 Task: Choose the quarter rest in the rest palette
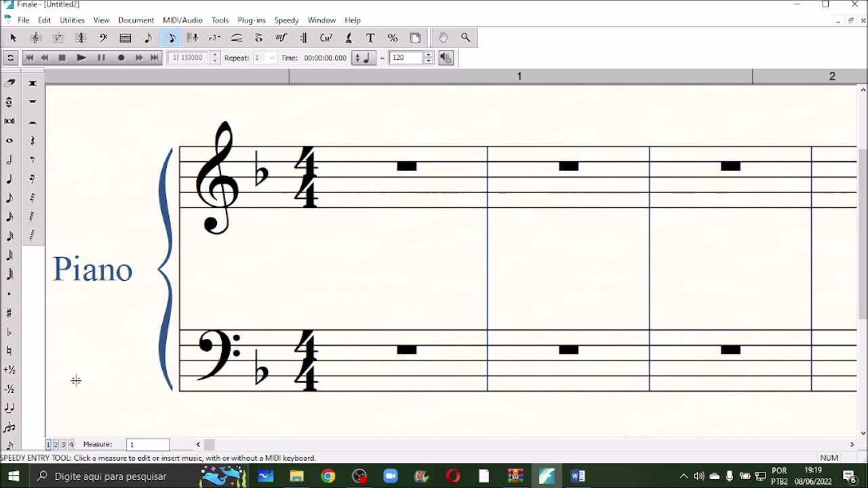pyautogui.click(x=33, y=140)
